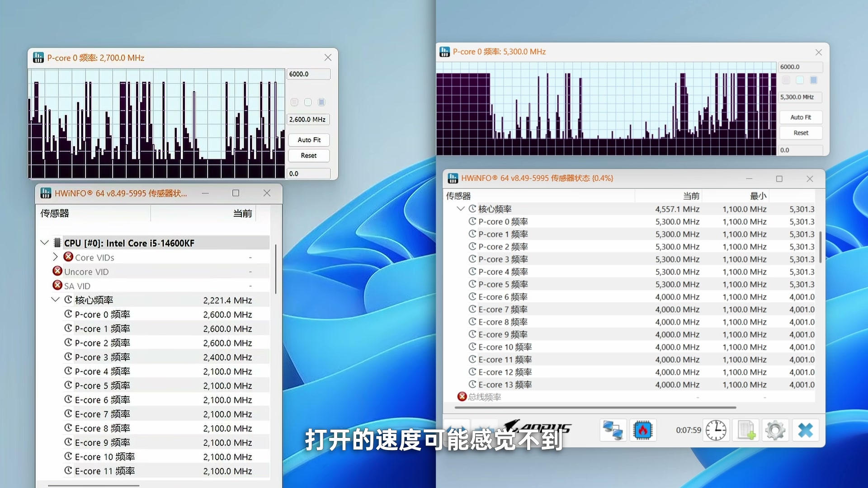Screen dimensions: 868x488
Task: Click the clock icon for E-core 13 频率 row
Action: click(472, 384)
